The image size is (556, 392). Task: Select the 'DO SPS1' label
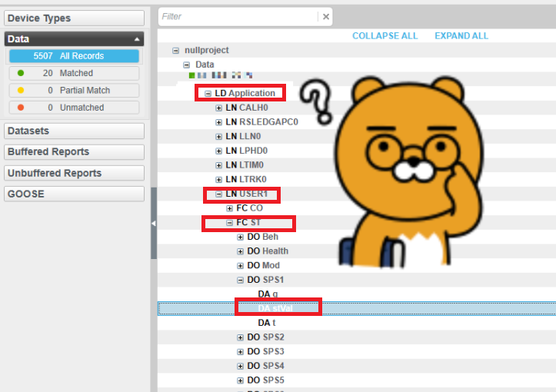(x=265, y=280)
